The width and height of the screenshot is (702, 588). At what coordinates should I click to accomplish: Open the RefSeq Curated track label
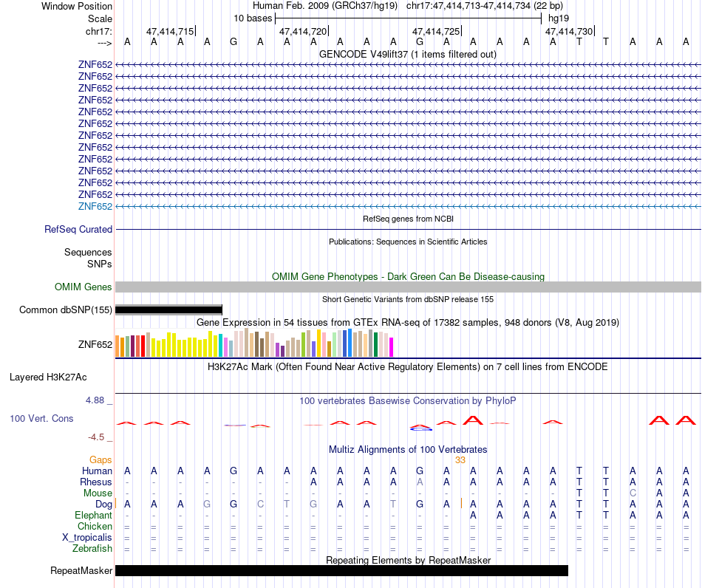[78, 229]
